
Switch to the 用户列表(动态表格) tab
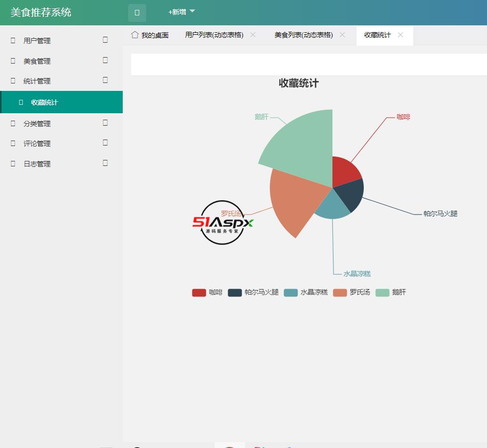(214, 35)
